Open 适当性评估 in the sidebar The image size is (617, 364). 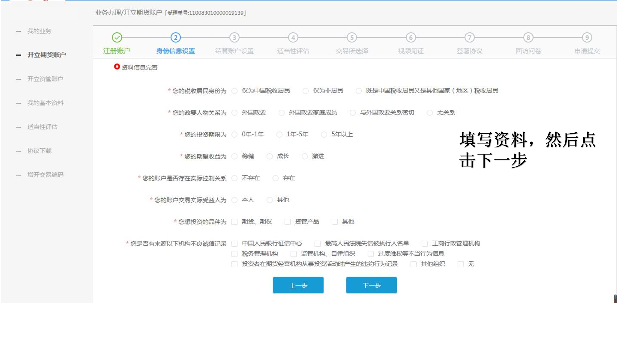(x=42, y=127)
